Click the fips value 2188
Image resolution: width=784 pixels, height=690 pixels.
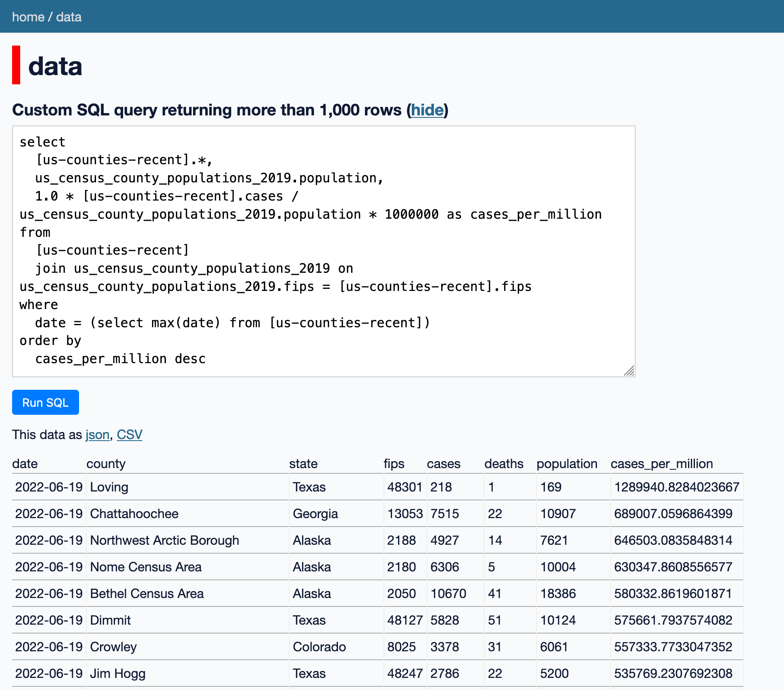click(x=401, y=540)
